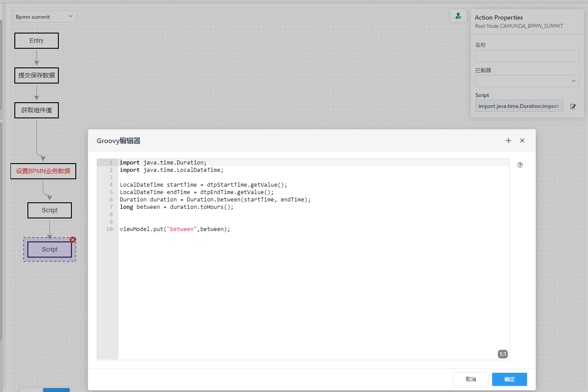
Task: Click the 确定 button
Action: pos(510,379)
